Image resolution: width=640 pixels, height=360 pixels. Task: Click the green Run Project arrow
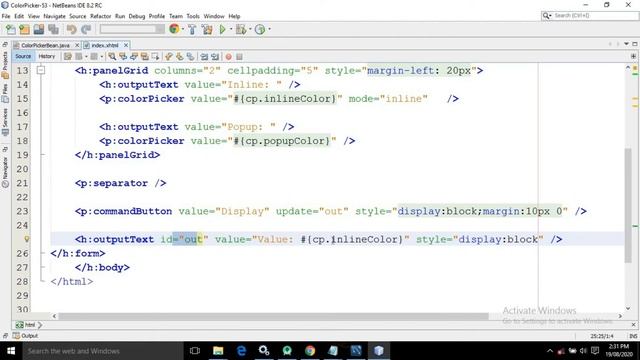click(x=222, y=29)
